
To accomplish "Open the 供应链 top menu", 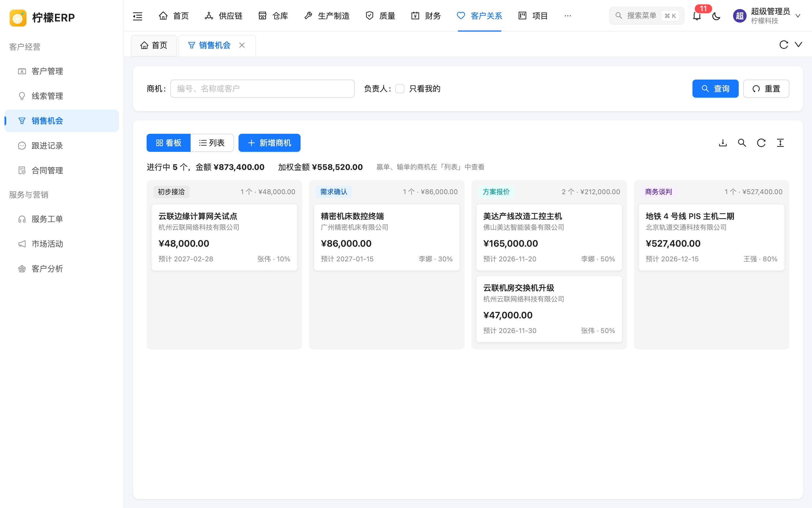I will [224, 16].
